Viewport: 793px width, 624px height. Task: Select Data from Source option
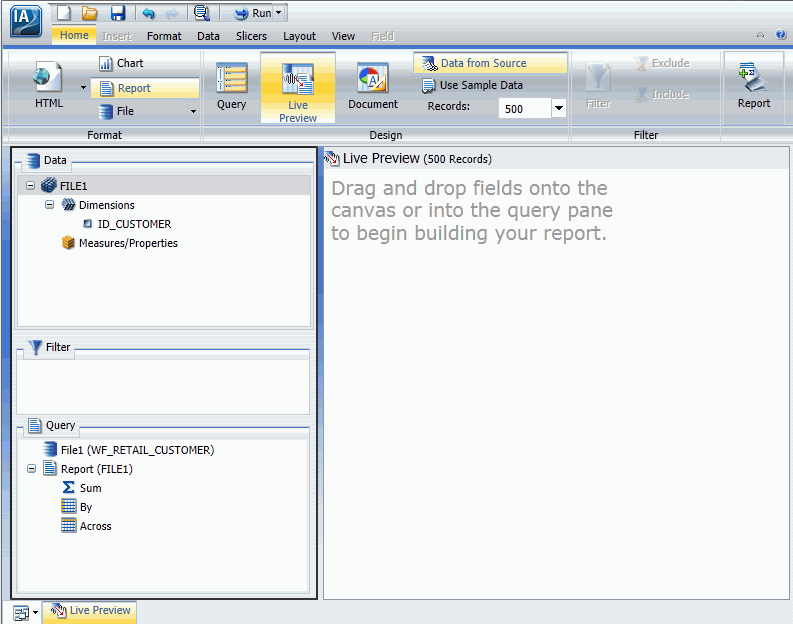(491, 63)
